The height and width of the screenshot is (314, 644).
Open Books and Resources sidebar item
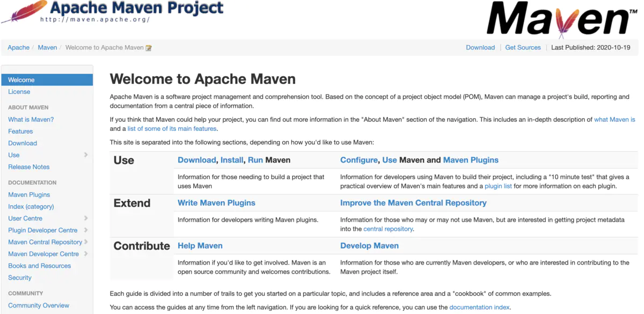click(x=40, y=266)
